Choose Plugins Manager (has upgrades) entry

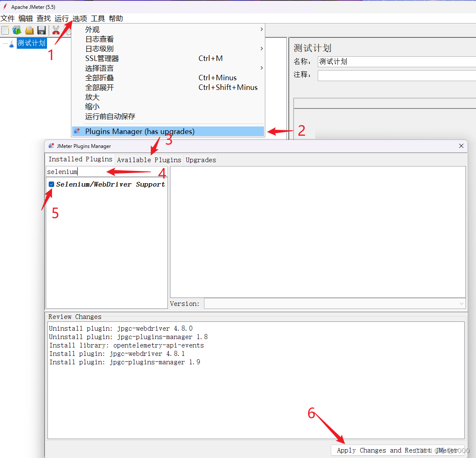click(x=168, y=131)
